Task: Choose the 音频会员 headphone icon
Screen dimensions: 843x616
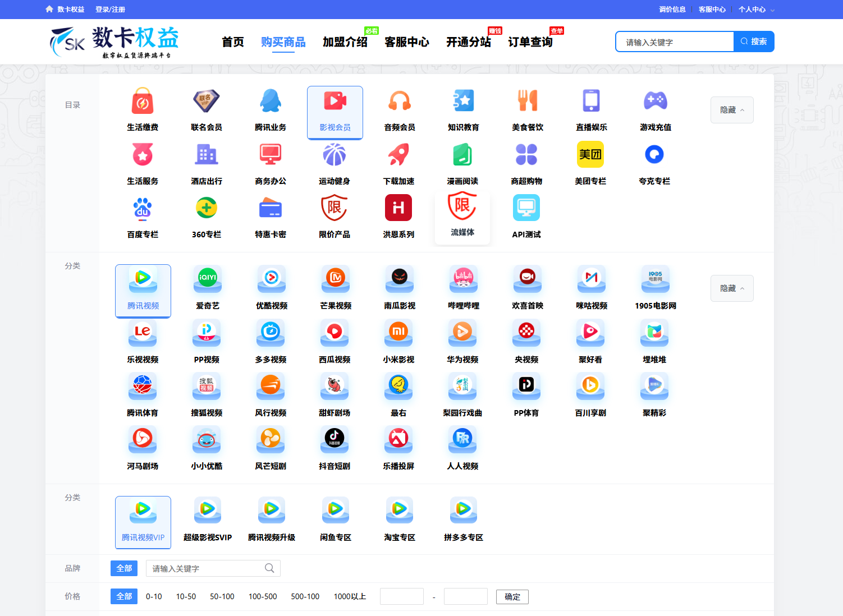Action: pos(400,102)
